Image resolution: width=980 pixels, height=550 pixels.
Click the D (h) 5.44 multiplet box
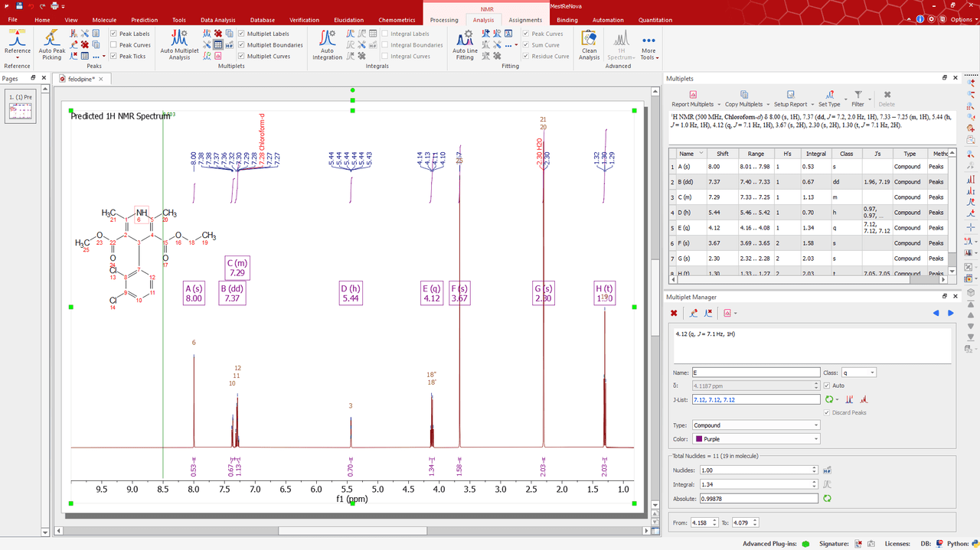(350, 293)
